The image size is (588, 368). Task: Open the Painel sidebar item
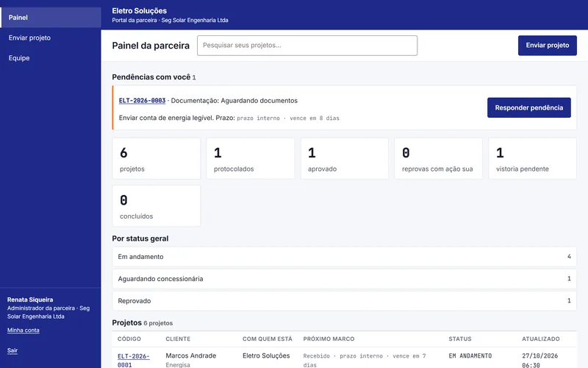[51, 17]
